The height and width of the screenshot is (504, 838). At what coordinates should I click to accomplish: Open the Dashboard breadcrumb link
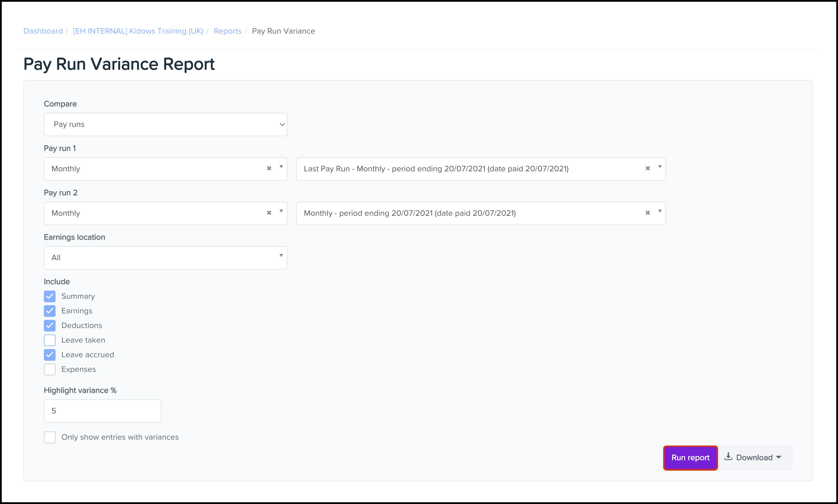43,31
